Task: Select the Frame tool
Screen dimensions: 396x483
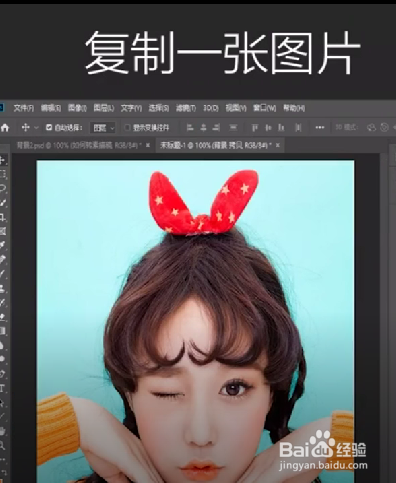Action: pos(2,231)
